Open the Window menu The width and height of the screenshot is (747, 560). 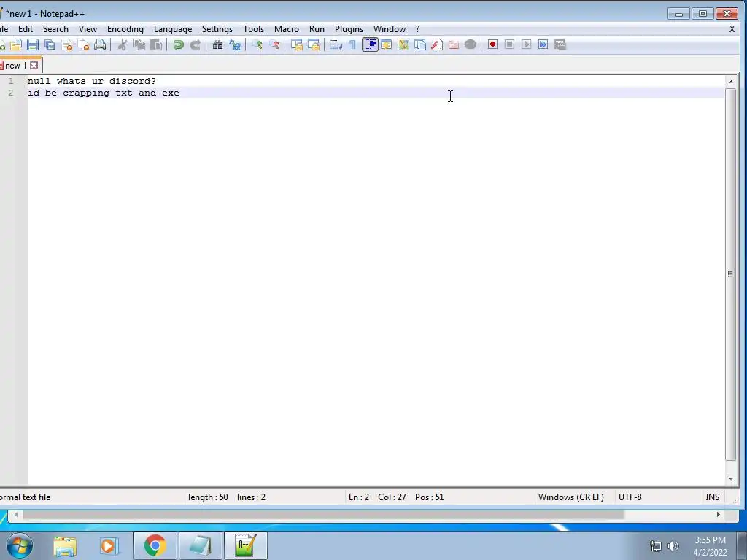(x=390, y=29)
